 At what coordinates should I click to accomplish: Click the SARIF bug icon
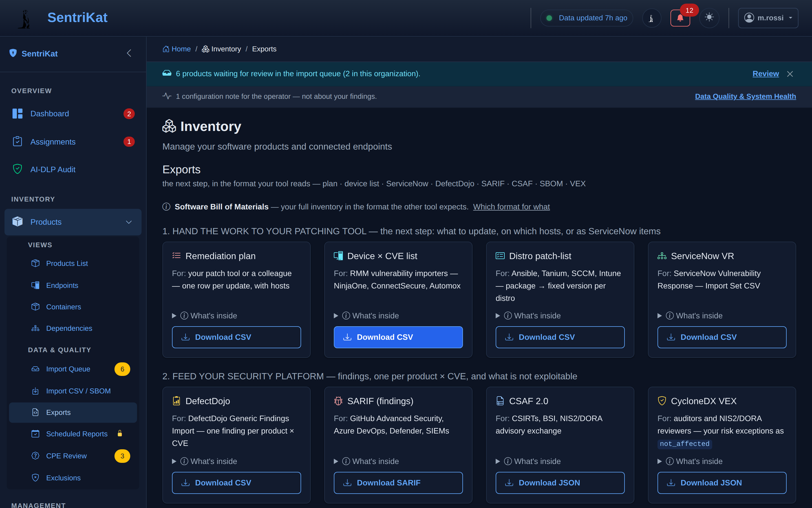point(338,401)
